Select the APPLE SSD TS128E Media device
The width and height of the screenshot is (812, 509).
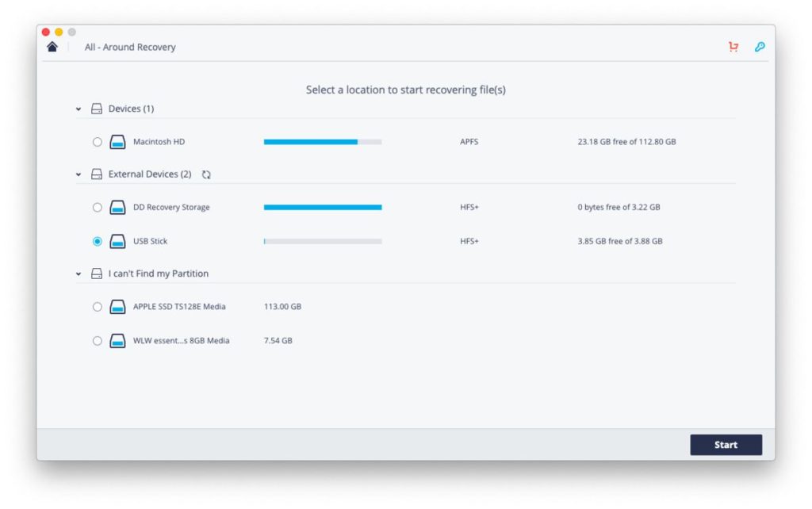98,307
